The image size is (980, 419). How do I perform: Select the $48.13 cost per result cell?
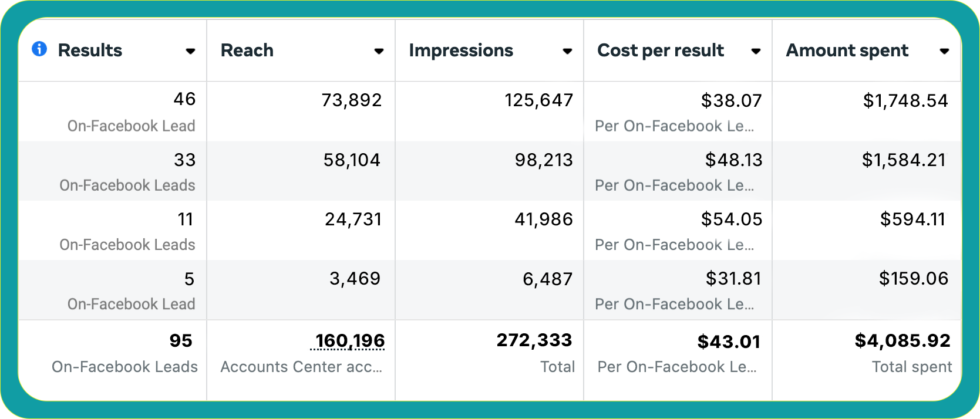point(733,160)
